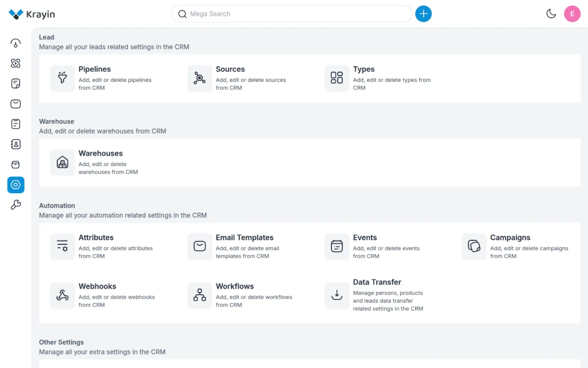Image resolution: width=588 pixels, height=368 pixels.
Task: Click the Types grid icon
Action: click(336, 78)
